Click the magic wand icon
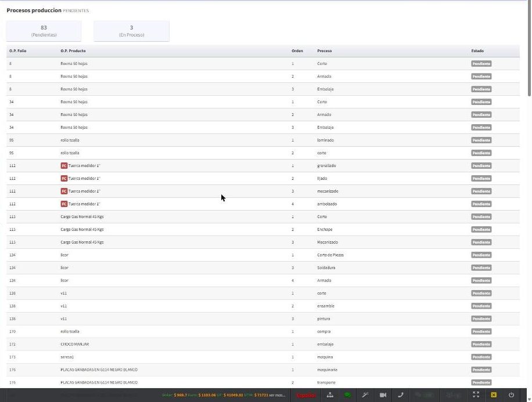 (365, 395)
